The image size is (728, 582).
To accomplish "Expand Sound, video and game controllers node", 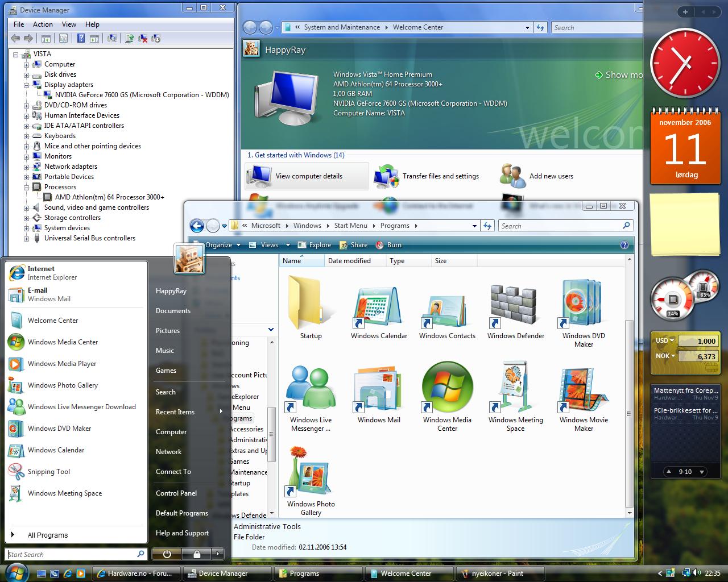I will point(26,207).
